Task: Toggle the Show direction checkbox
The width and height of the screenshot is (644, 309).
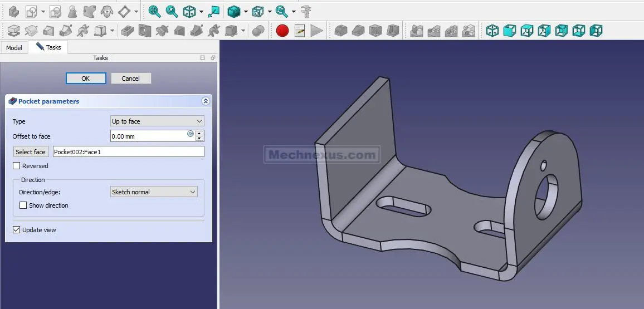Action: coord(23,205)
